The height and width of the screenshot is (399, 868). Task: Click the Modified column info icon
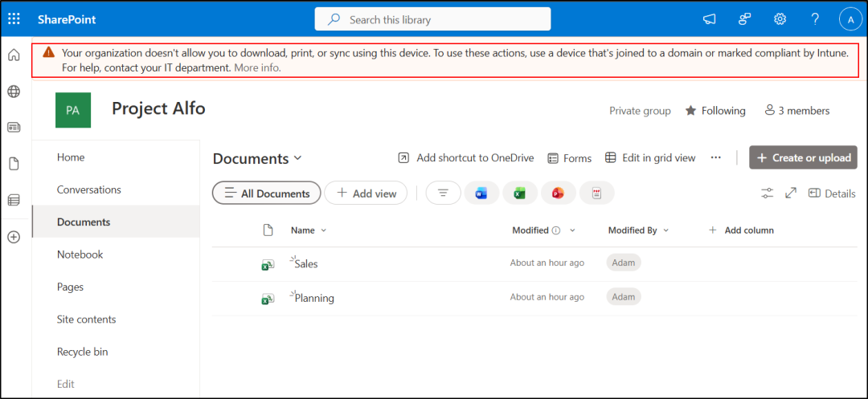(x=556, y=230)
